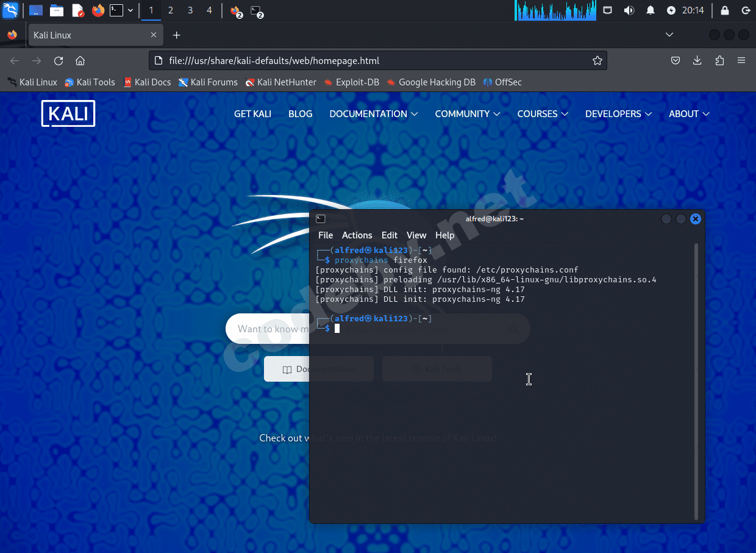
Task: Select the Kali Linux browser tab
Action: pos(96,35)
